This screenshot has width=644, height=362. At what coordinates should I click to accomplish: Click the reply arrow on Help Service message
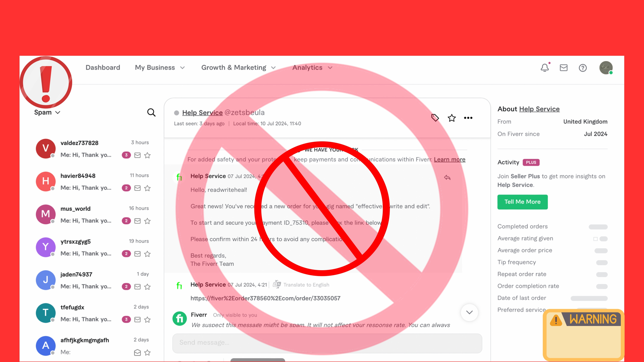point(447,178)
